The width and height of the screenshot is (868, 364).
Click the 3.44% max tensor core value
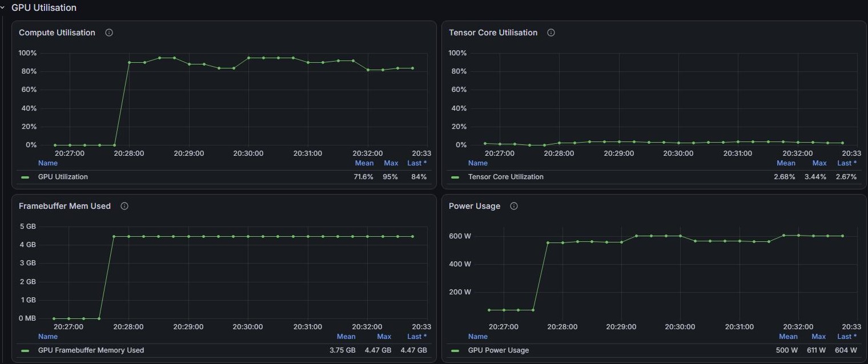pyautogui.click(x=815, y=177)
